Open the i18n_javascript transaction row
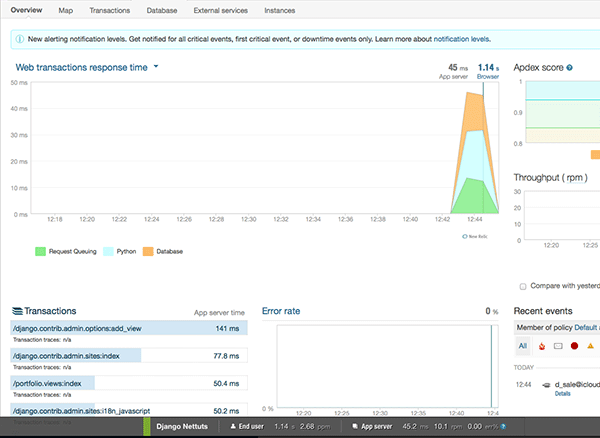This screenshot has width=600, height=438. click(x=129, y=411)
